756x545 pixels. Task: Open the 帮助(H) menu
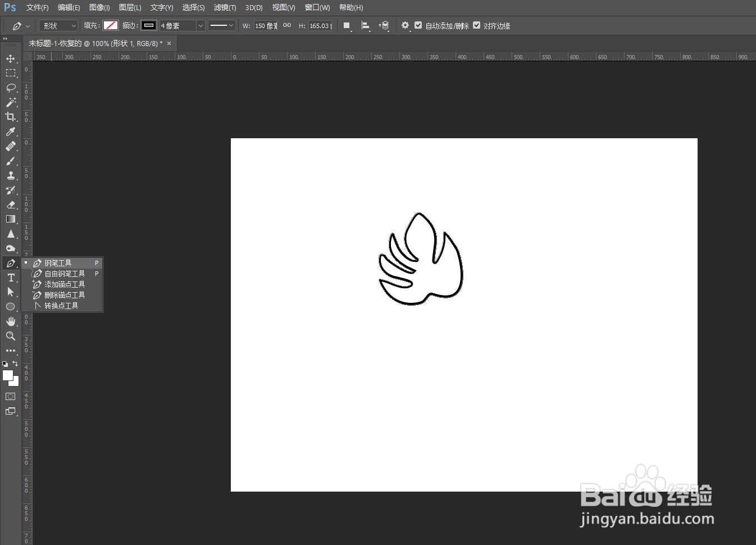351,7
